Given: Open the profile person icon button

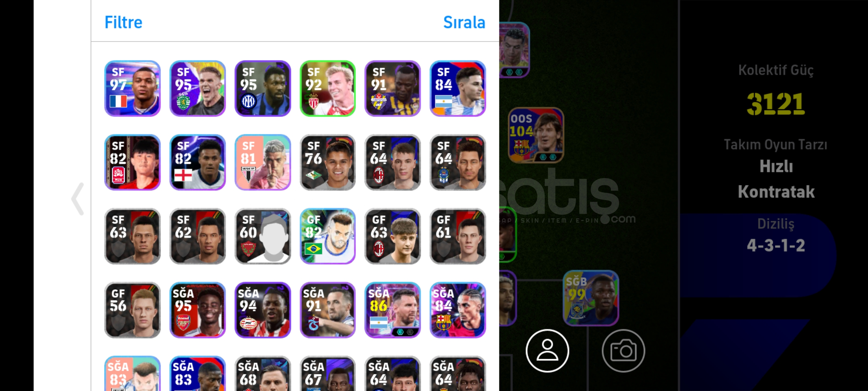Looking at the screenshot, I should (x=547, y=350).
